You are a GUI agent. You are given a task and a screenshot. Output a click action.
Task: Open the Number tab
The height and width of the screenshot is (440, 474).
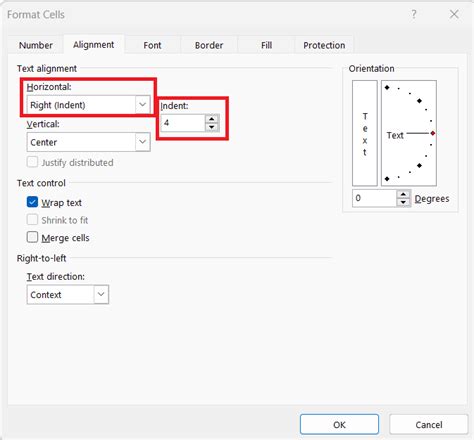tap(36, 45)
